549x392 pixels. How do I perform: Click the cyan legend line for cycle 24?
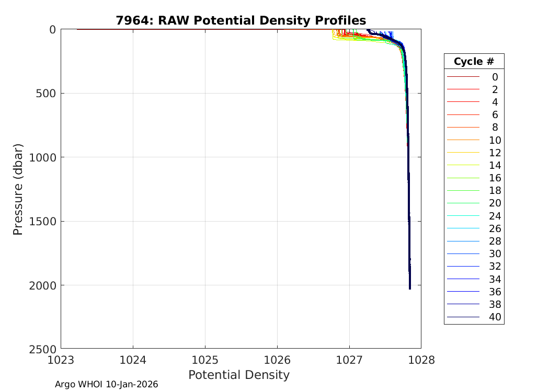click(x=463, y=216)
